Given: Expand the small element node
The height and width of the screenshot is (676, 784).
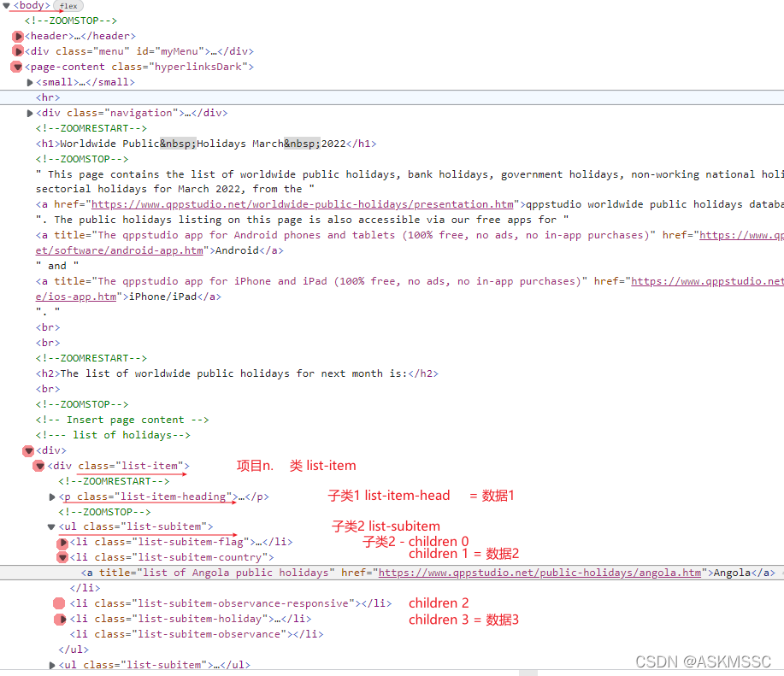Looking at the screenshot, I should 30,82.
